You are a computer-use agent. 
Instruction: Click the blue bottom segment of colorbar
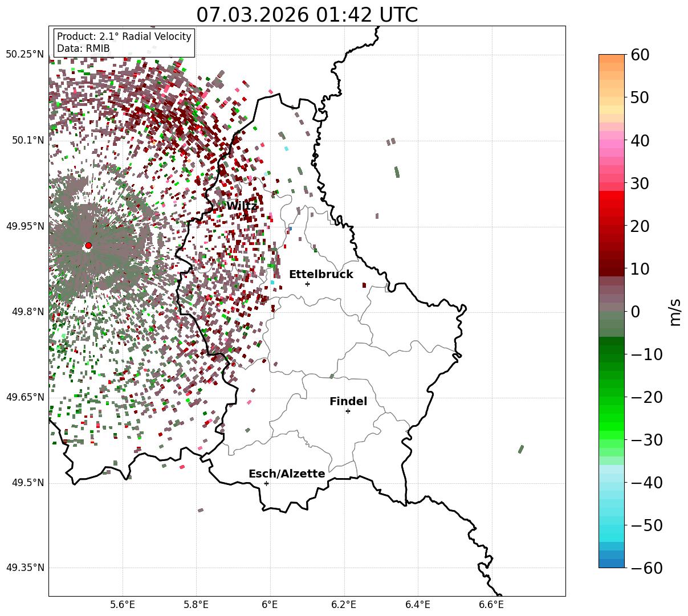(x=612, y=563)
